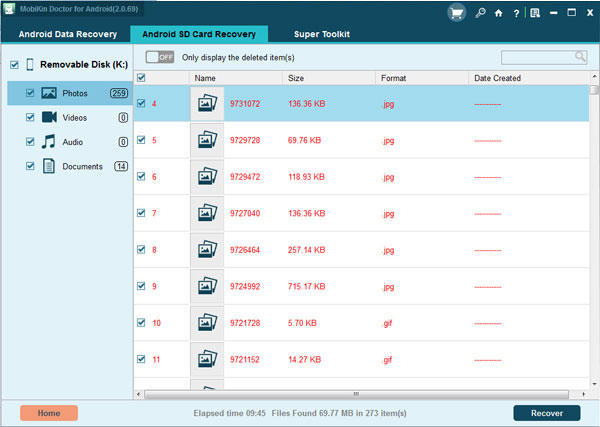Click thumbnail icon for file 9731072
Screen dimensions: 600x427
click(207, 103)
